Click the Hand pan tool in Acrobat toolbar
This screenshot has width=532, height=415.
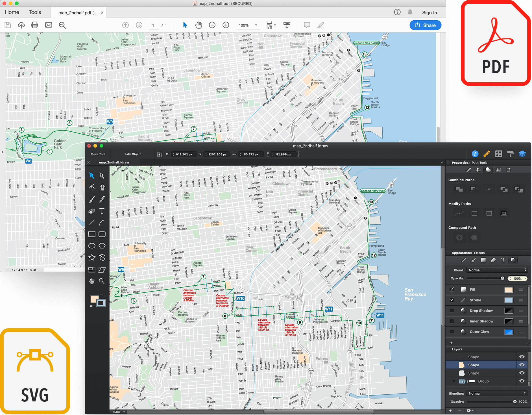[x=199, y=25]
